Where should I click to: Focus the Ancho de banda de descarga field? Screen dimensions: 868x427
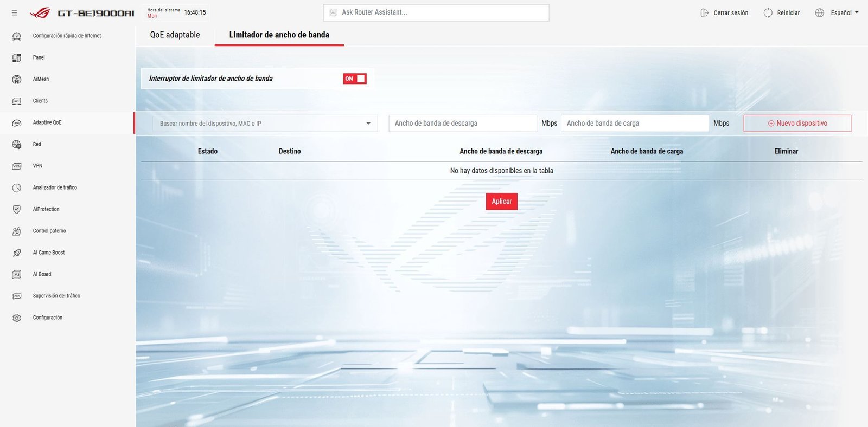click(463, 124)
